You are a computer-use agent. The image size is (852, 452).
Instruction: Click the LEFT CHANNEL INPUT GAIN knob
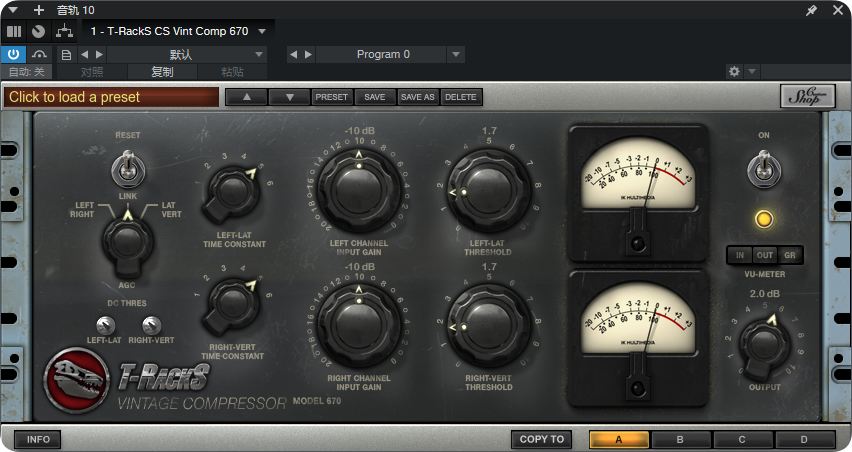[x=359, y=190]
